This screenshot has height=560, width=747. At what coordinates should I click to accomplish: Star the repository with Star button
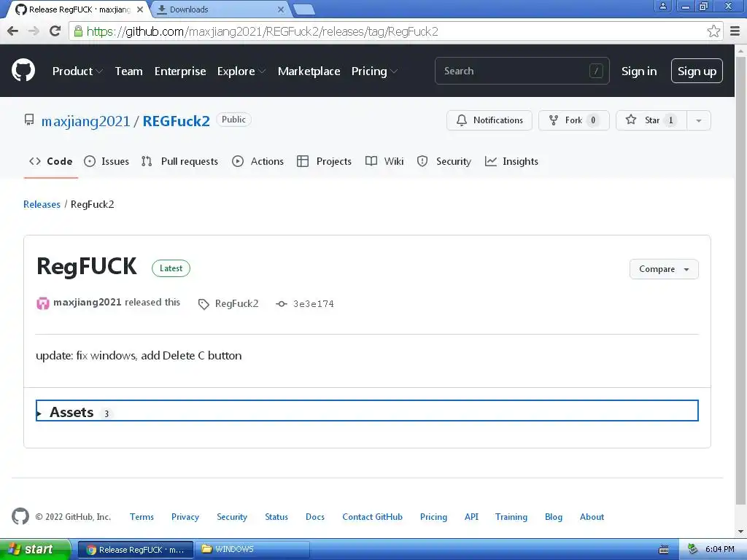point(651,120)
